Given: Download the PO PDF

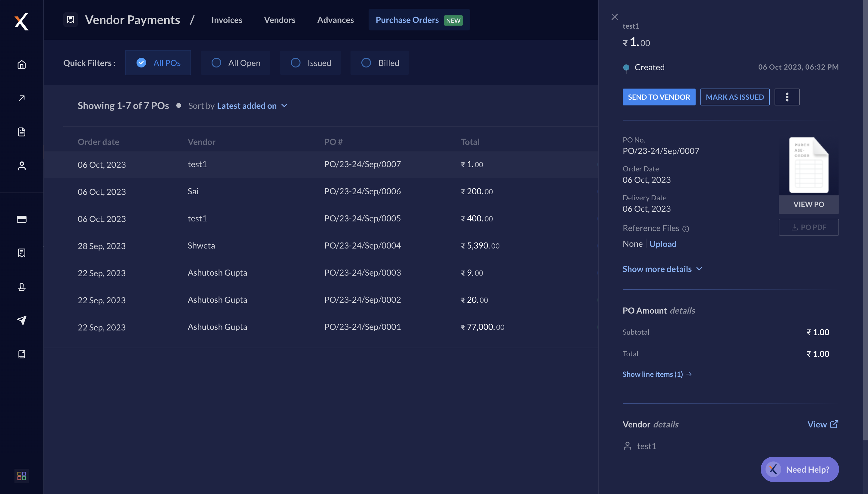Looking at the screenshot, I should (808, 227).
